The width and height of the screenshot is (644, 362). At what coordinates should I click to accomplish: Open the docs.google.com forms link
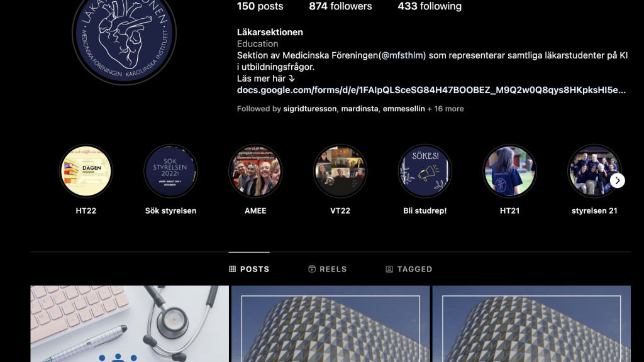[431, 90]
